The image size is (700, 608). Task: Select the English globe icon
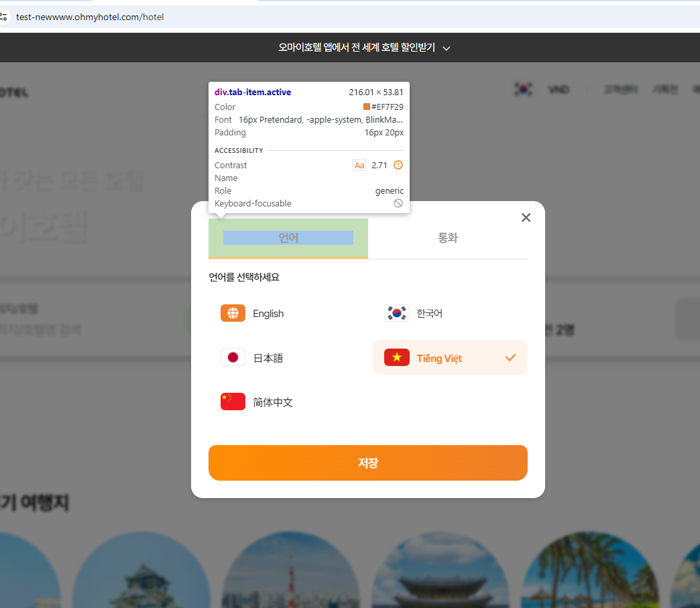pos(233,313)
